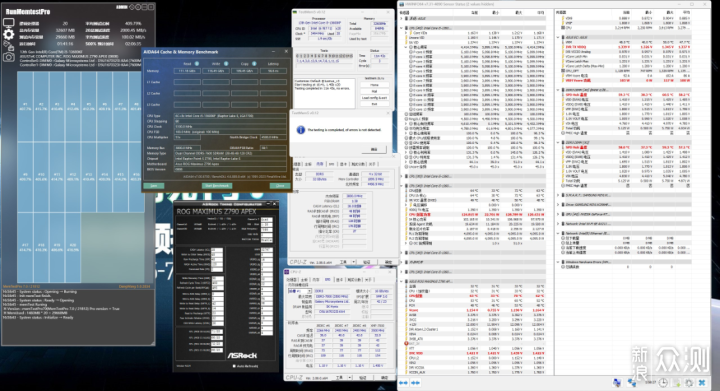Click the info icon next to Read in AIDA64

coord(197,63)
